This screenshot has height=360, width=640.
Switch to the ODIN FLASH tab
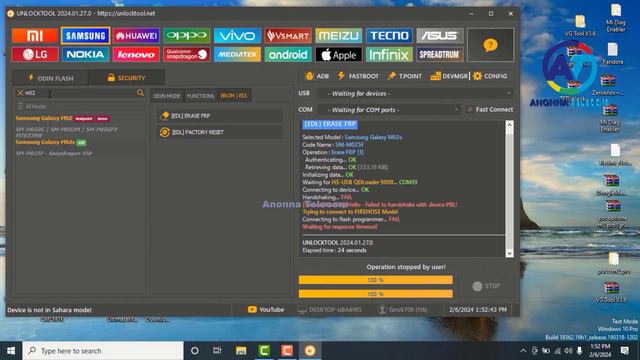50,78
